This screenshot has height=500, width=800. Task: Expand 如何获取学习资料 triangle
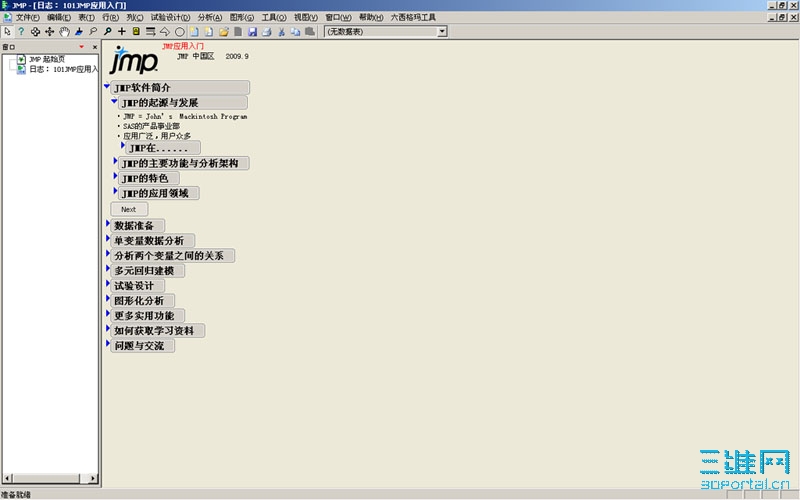tap(108, 328)
